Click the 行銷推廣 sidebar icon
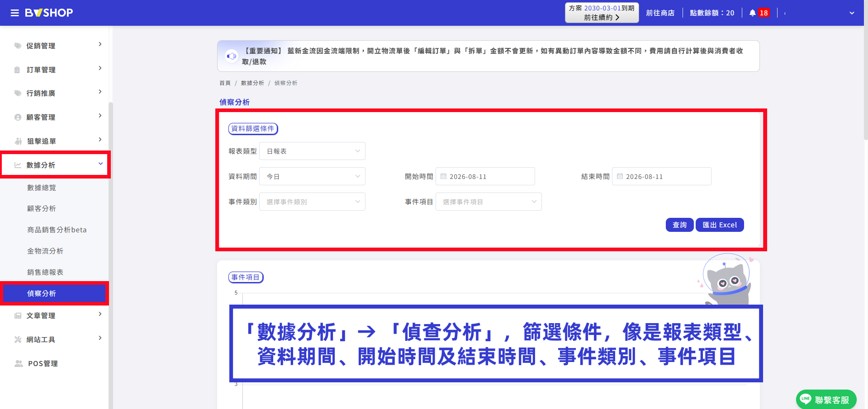 tap(18, 93)
